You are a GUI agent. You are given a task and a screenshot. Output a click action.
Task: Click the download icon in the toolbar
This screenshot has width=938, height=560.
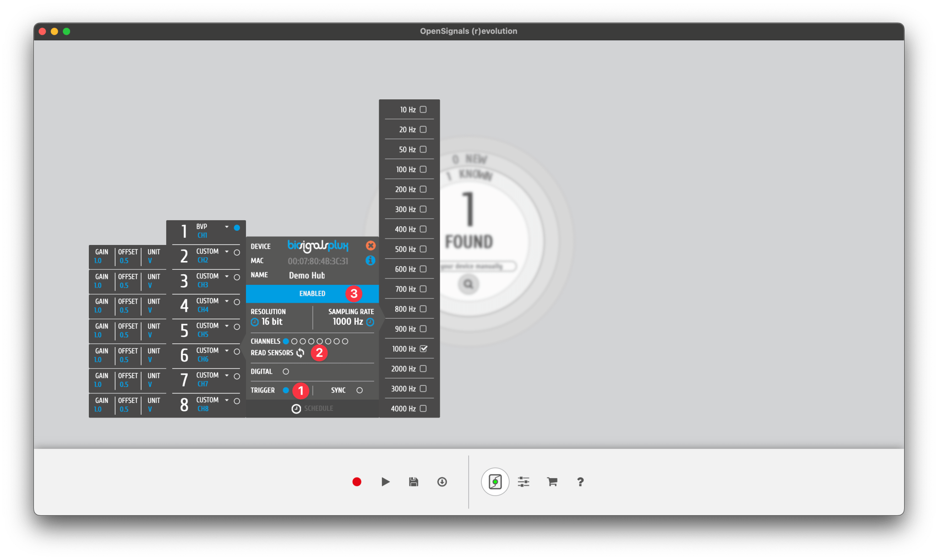click(x=442, y=482)
